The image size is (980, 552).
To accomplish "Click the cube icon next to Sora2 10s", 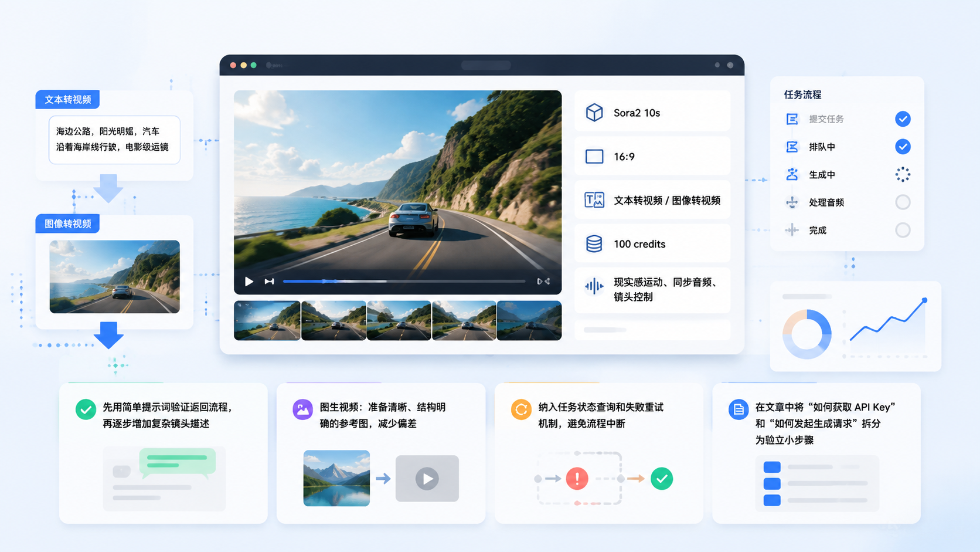I will (x=594, y=112).
